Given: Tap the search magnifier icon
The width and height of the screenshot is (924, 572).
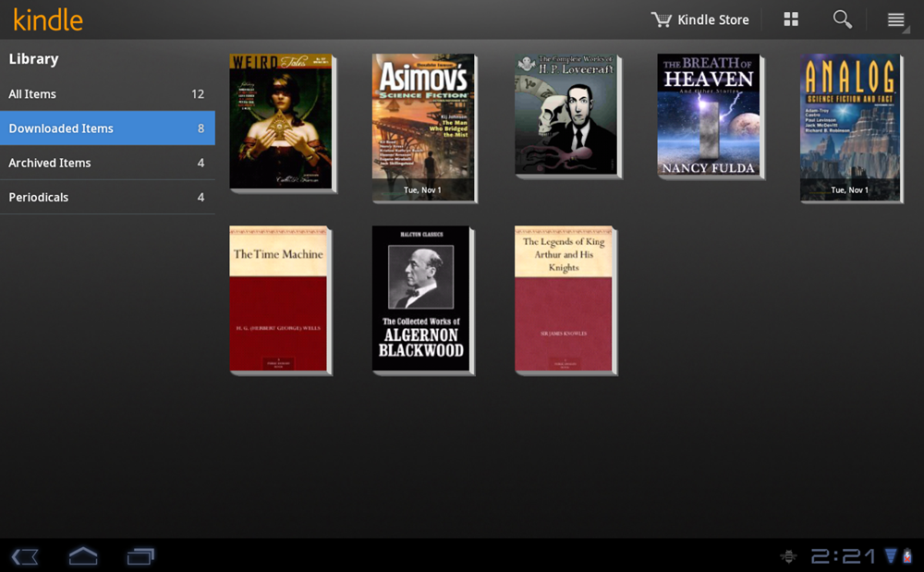Looking at the screenshot, I should click(842, 19).
